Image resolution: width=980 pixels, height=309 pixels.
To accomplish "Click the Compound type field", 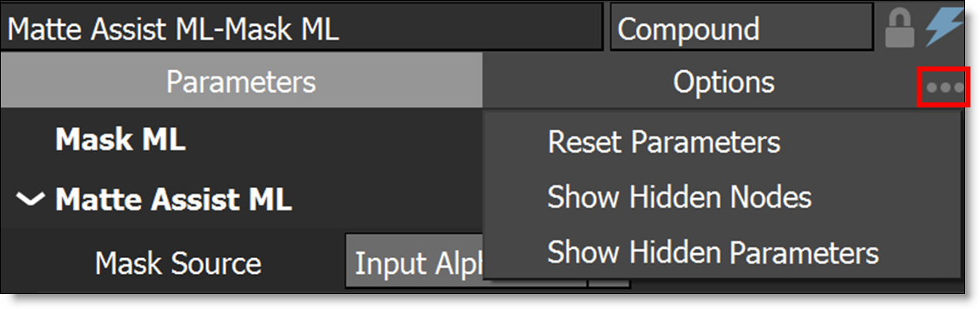I will (741, 28).
